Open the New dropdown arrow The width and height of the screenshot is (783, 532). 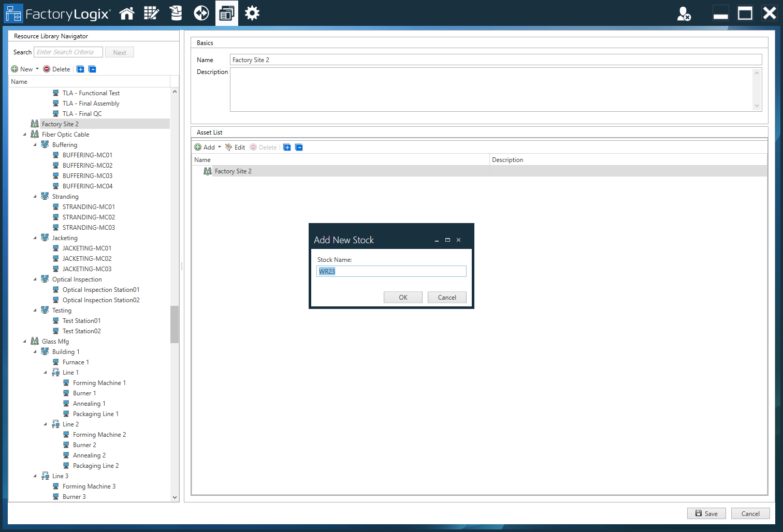(37, 69)
